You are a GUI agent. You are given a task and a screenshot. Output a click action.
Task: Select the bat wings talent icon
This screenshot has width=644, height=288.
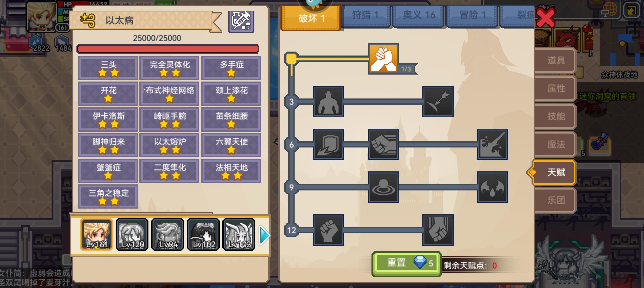tap(492, 187)
